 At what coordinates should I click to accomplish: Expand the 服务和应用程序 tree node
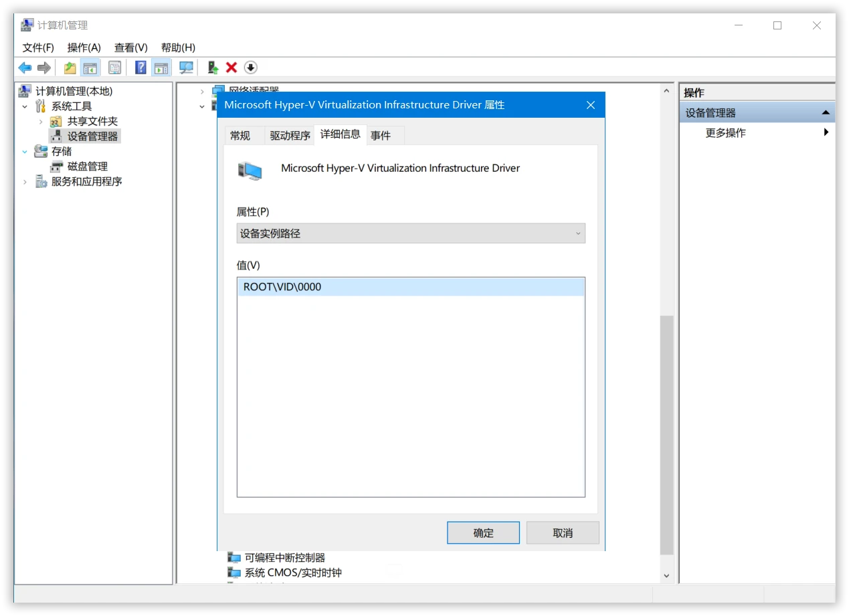coord(25,181)
